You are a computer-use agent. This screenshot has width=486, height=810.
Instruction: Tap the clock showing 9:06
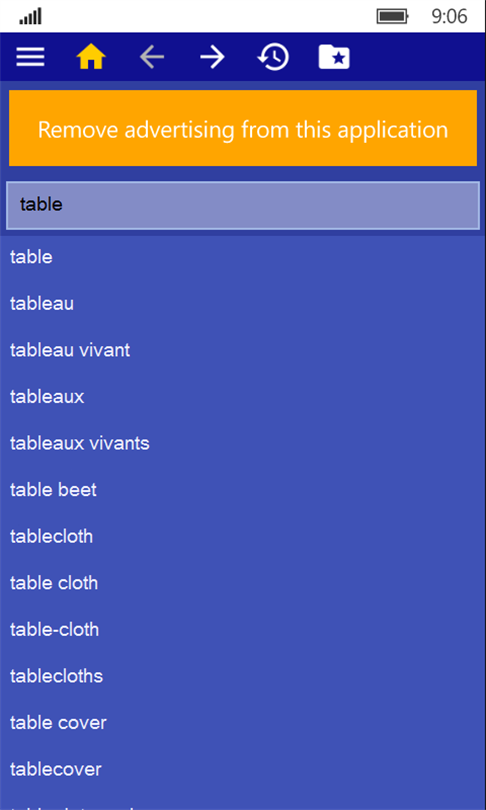pyautogui.click(x=449, y=17)
